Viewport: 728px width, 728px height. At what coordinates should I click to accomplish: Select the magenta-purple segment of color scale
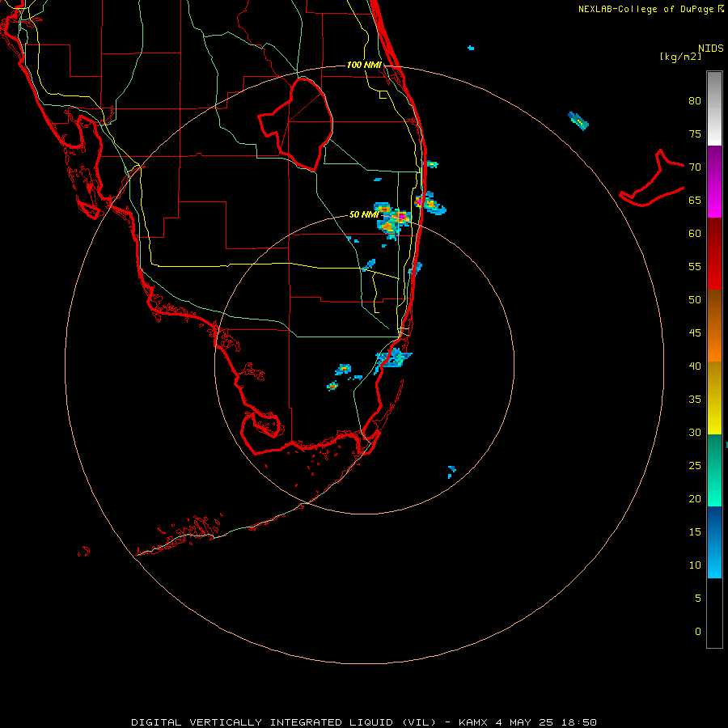pos(714,181)
